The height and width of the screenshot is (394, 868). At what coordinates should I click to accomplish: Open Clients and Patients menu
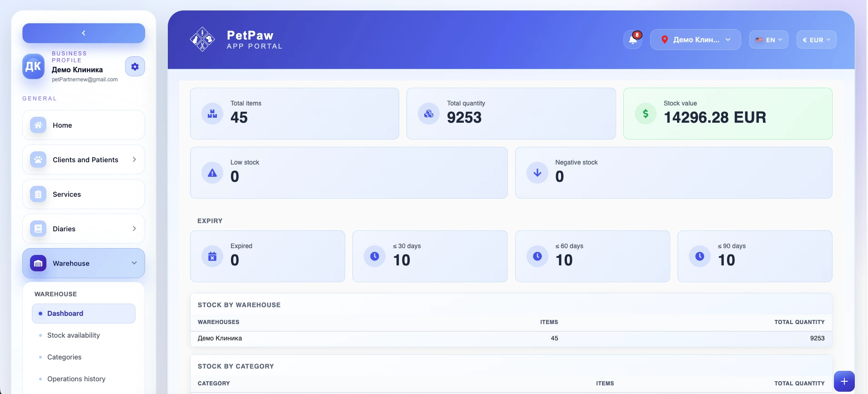point(84,160)
